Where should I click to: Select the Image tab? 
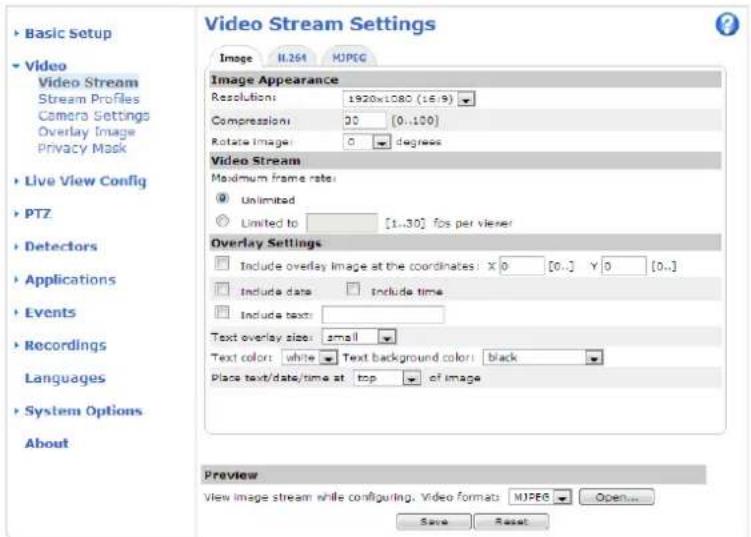[236, 58]
